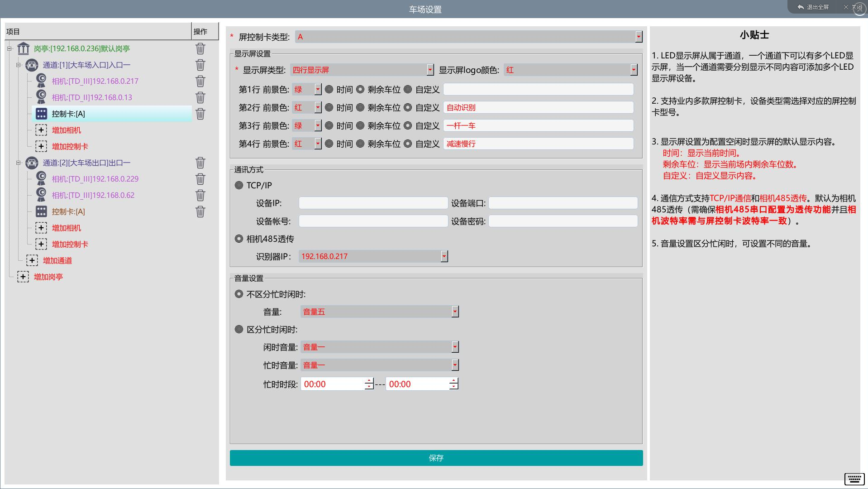Open 第3行 前景色 color dropdown
The width and height of the screenshot is (868, 489).
[x=307, y=126]
